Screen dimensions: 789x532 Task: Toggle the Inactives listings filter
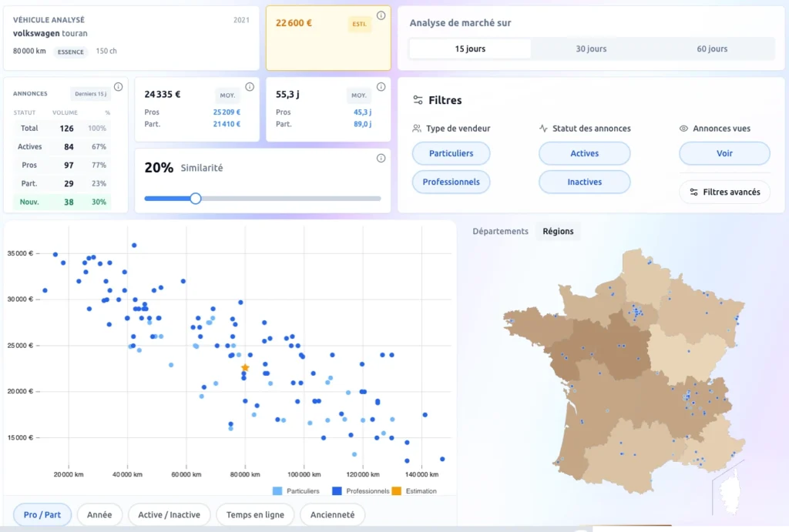coord(584,182)
